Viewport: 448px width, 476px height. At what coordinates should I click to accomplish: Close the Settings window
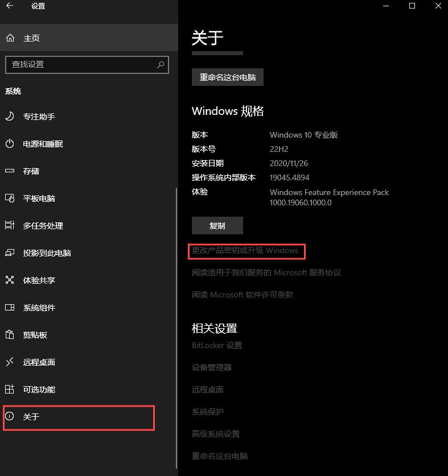438,6
